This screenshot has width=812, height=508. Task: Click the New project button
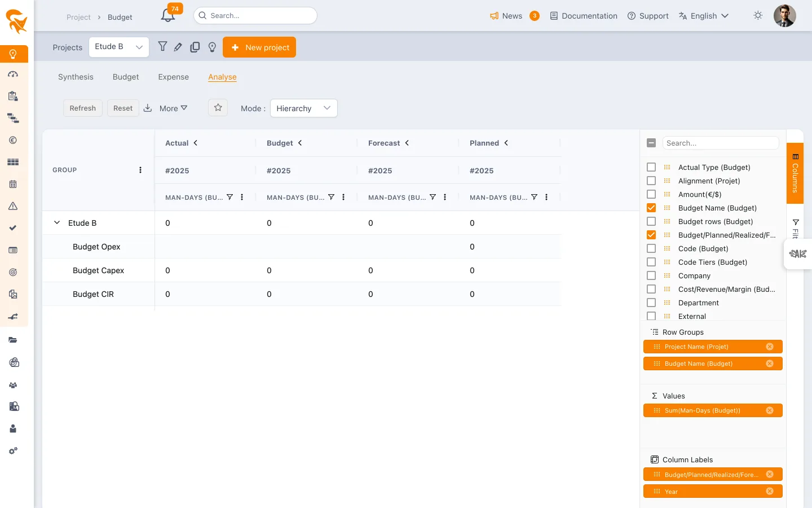click(x=259, y=47)
